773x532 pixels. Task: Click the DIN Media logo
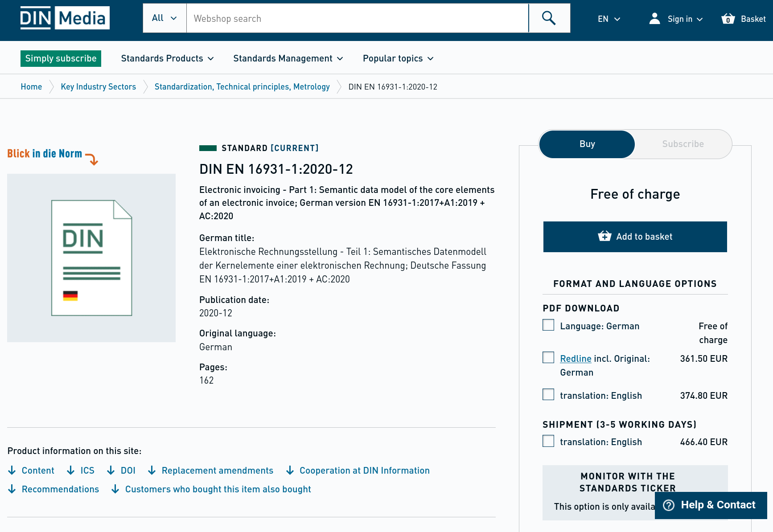65,17
